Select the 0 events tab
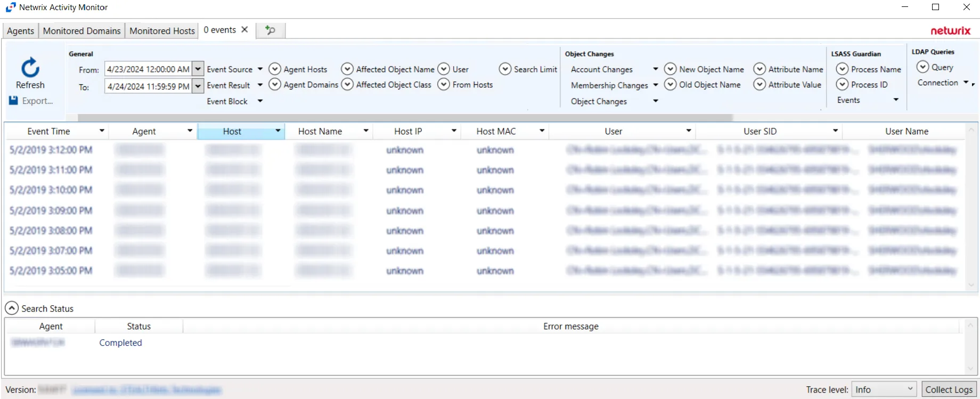The height and width of the screenshot is (399, 980). (219, 30)
